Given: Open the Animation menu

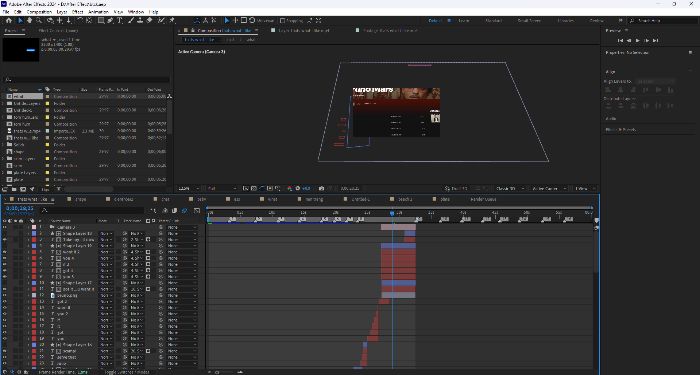Looking at the screenshot, I should tap(99, 12).
